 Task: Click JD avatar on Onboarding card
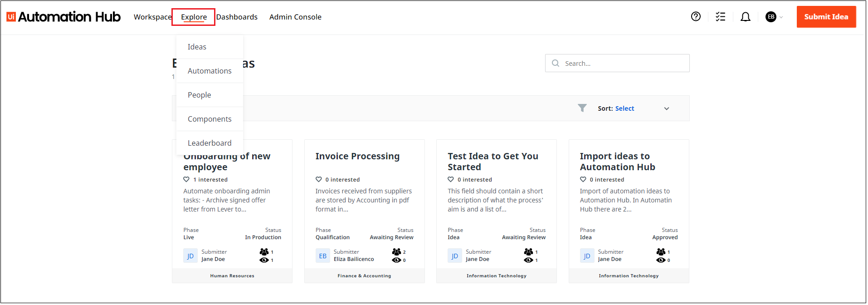click(x=190, y=256)
